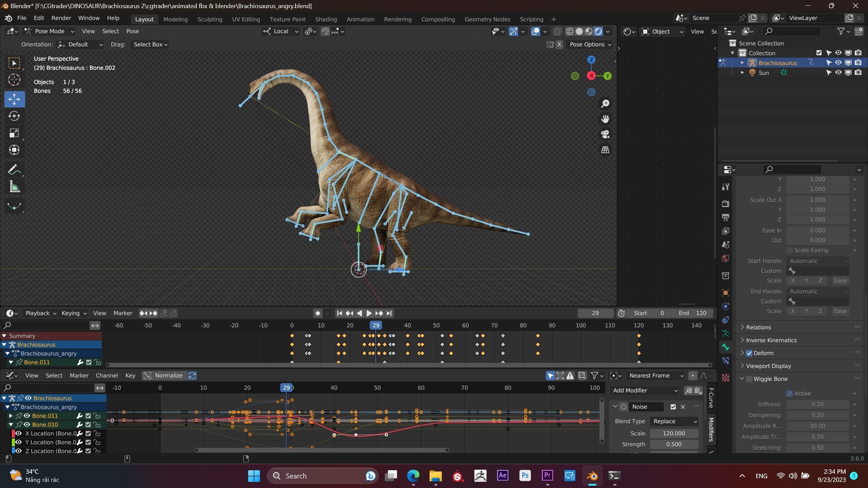Expand Bone.011 in graph editor channels
This screenshot has width=868, height=488.
pyautogui.click(x=11, y=416)
